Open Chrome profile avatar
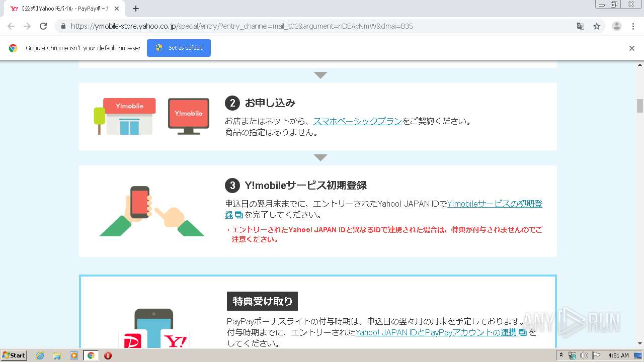This screenshot has height=362, width=644. coord(617,26)
